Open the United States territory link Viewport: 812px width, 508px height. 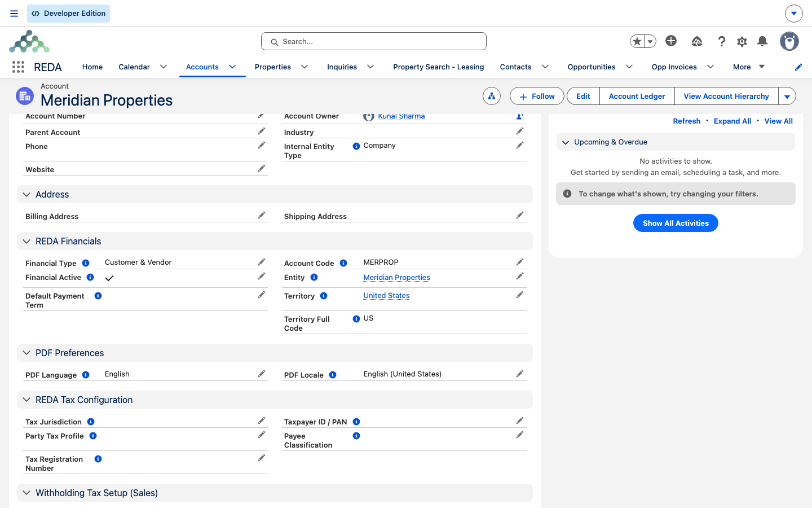[x=387, y=296]
